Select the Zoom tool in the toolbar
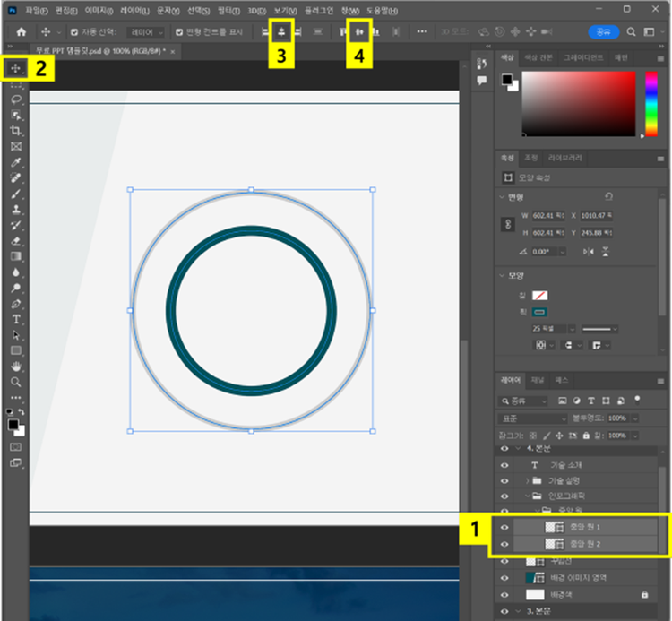Image resolution: width=672 pixels, height=621 pixels. (x=16, y=381)
